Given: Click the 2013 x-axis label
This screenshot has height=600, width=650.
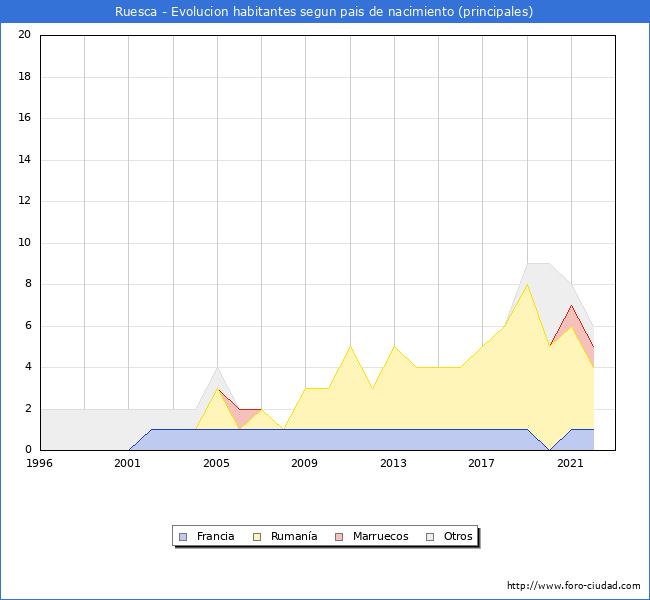Looking at the screenshot, I should (393, 463).
